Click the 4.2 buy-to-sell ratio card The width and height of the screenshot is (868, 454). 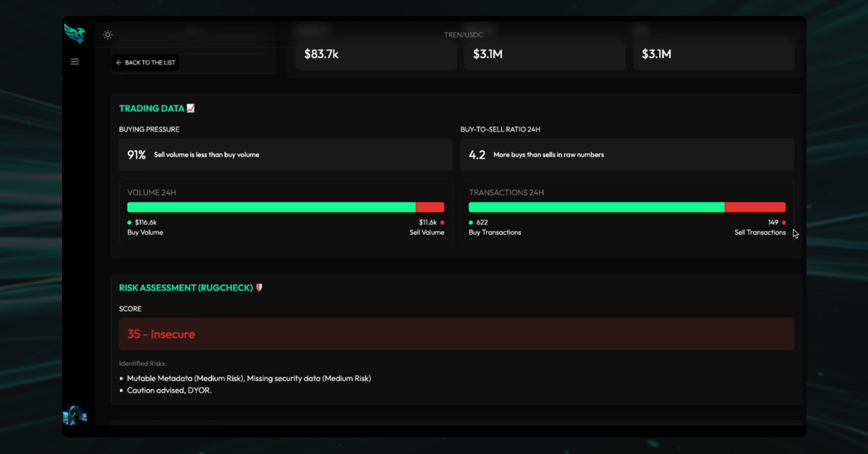point(627,155)
